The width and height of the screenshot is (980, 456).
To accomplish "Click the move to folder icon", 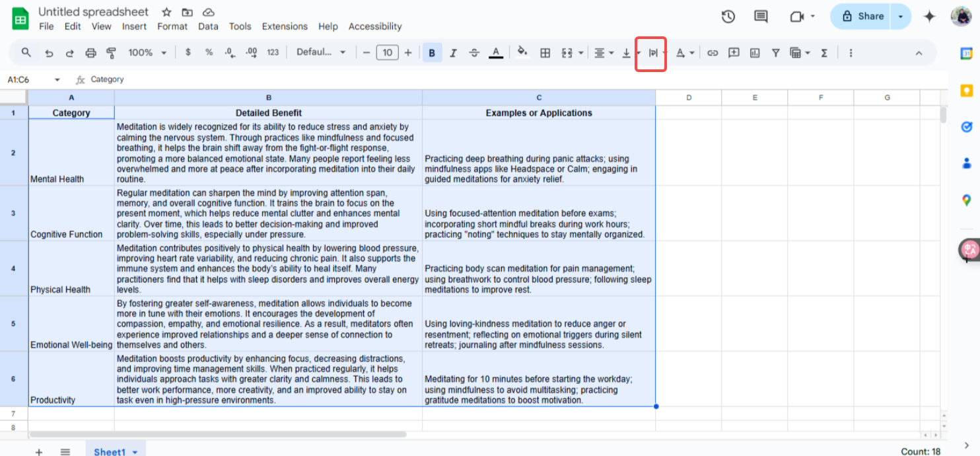I will pos(188,13).
